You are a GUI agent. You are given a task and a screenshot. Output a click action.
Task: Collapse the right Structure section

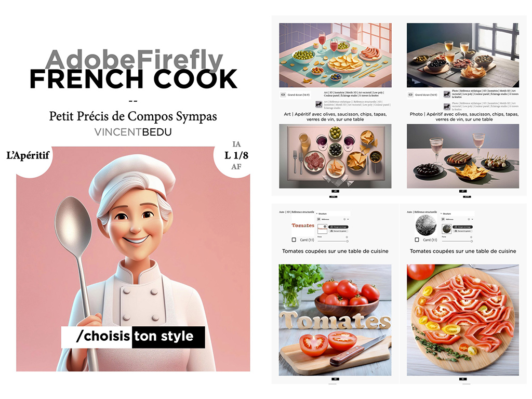(x=441, y=214)
